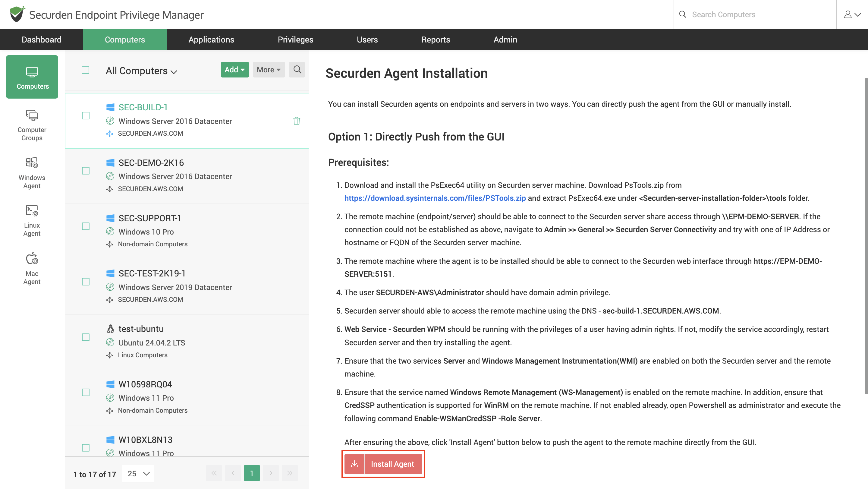868x489 pixels.
Task: Check the W10BXL8N13 checkbox
Action: pyautogui.click(x=86, y=448)
